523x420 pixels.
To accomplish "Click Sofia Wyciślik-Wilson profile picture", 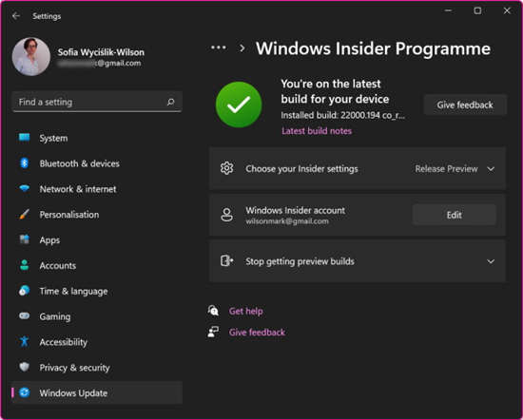I will [31, 56].
